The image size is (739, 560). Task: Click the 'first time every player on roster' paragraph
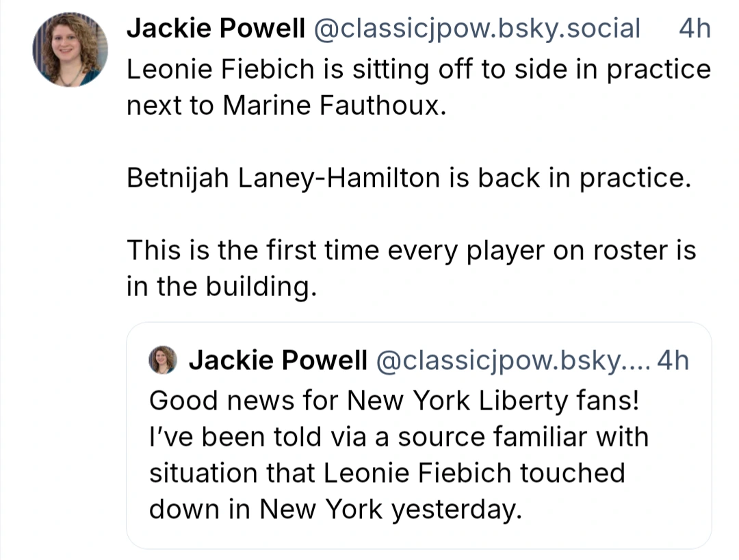pos(411,268)
